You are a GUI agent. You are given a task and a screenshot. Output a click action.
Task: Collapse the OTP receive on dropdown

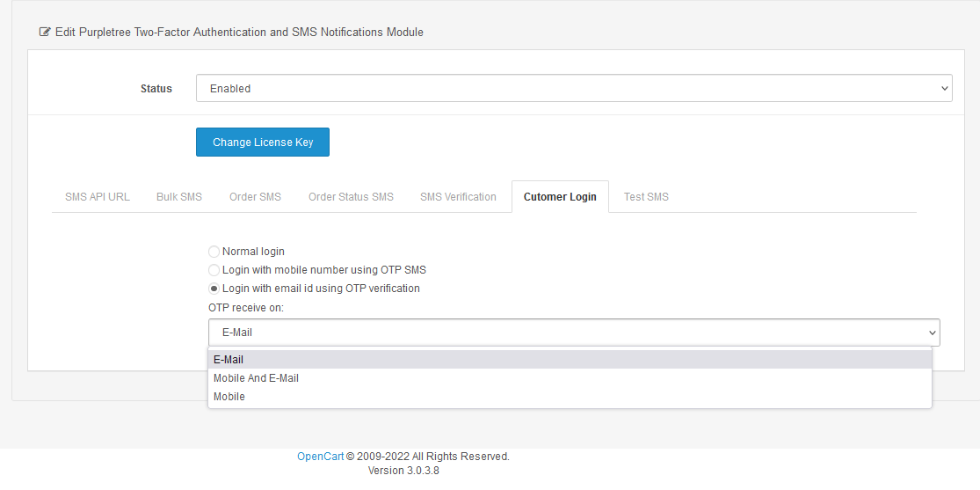pyautogui.click(x=574, y=333)
